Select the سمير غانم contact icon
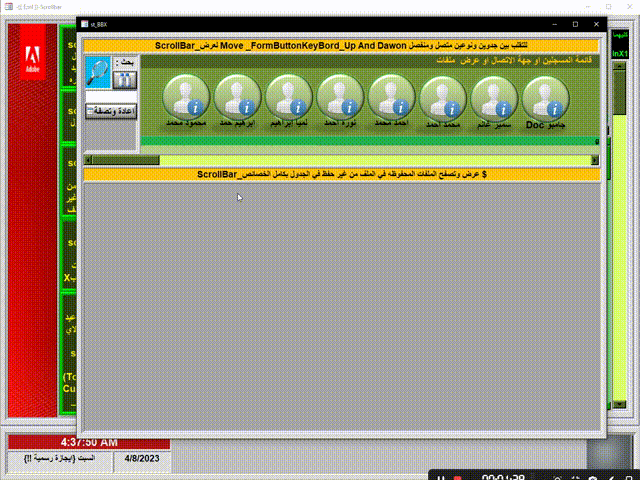 [x=494, y=98]
